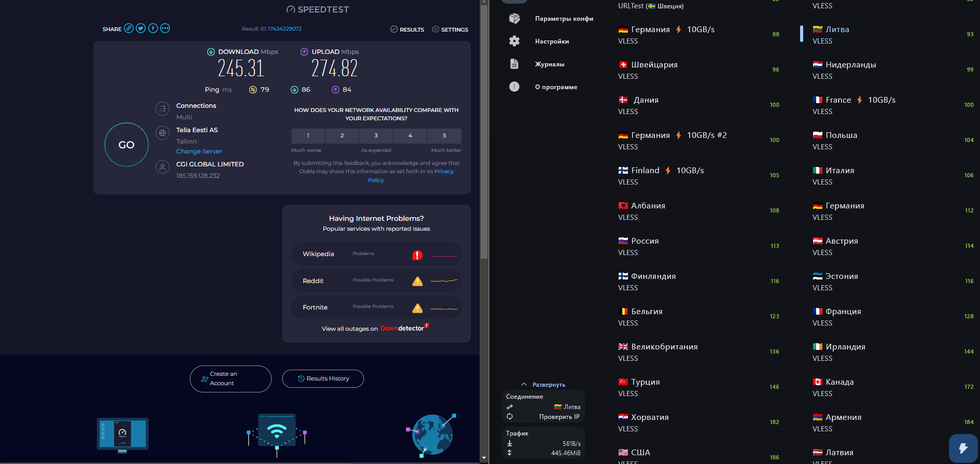The image size is (980, 464).
Task: Click the download ping icon next to 86
Action: pyautogui.click(x=295, y=90)
